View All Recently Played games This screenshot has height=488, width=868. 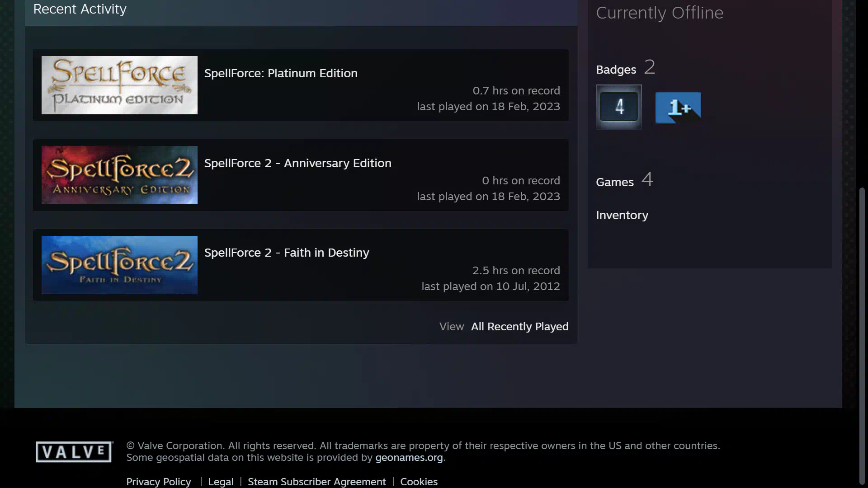click(519, 327)
